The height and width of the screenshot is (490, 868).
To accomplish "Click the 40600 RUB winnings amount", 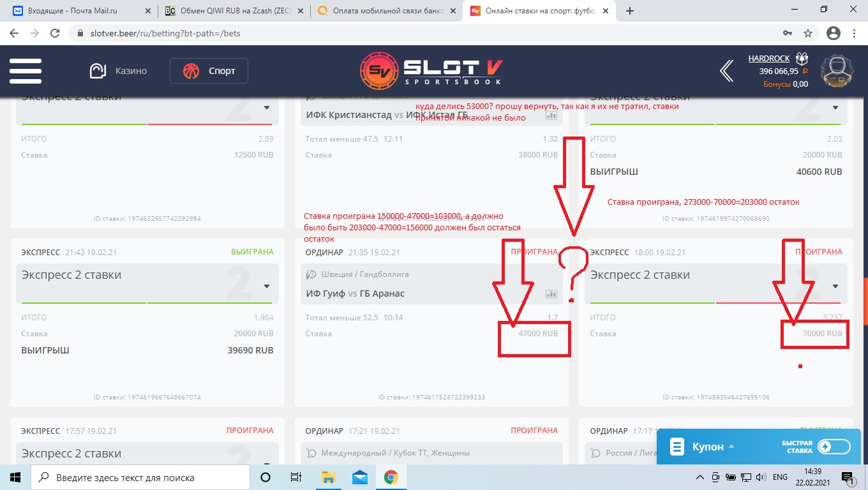I will pyautogui.click(x=819, y=172).
